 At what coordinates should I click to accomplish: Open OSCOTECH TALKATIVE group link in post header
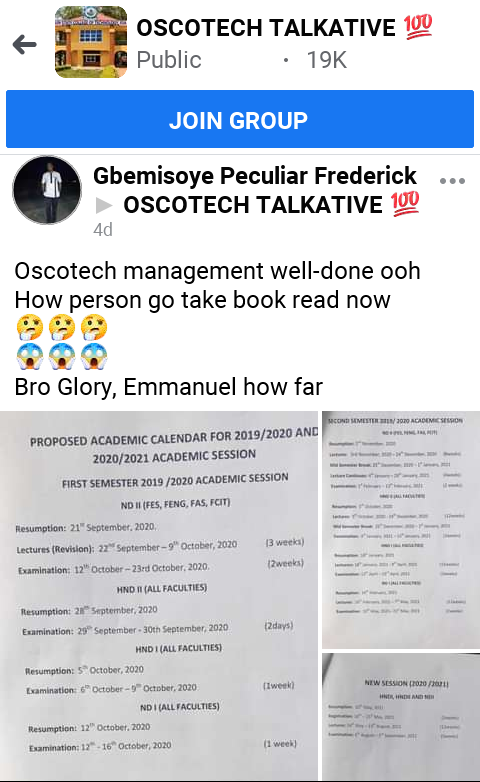[253, 204]
